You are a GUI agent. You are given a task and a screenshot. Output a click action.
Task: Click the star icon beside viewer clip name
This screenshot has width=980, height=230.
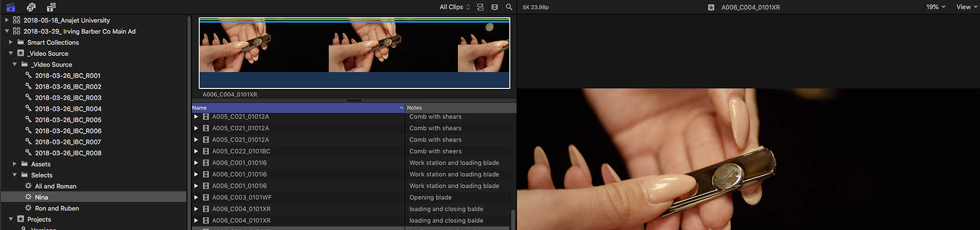tap(711, 7)
